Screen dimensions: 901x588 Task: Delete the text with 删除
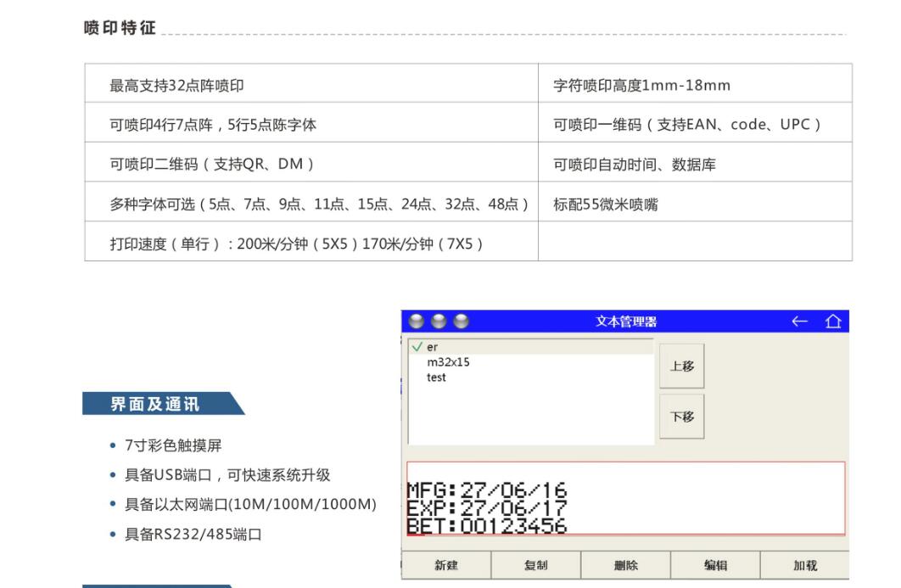click(626, 565)
